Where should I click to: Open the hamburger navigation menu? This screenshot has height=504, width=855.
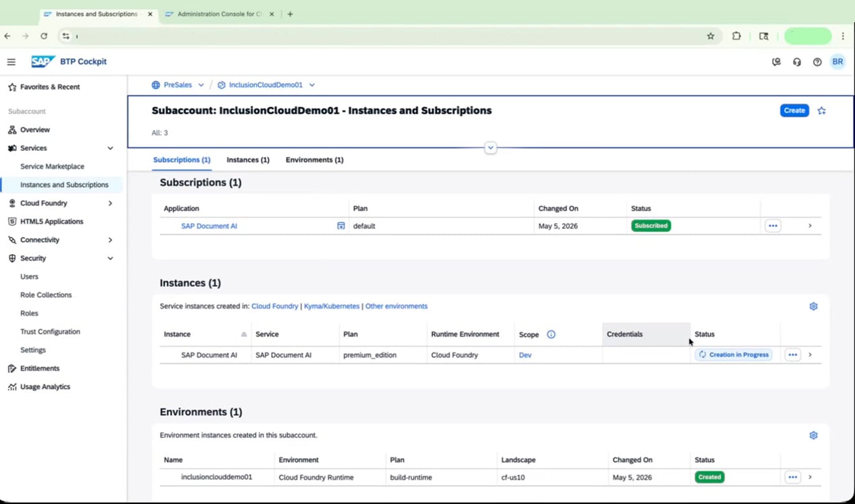click(11, 62)
